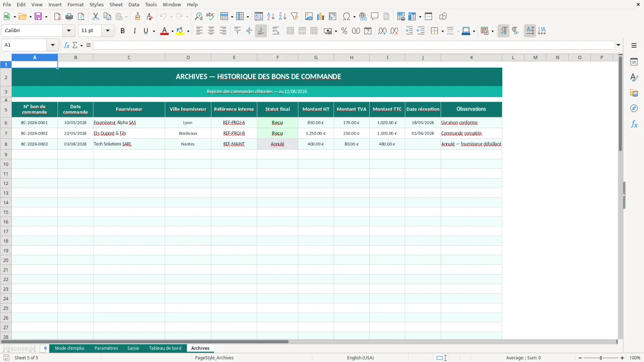Toggle Align Bottom vertical alignment
Image resolution: width=644 pixels, height=362 pixels.
261,31
